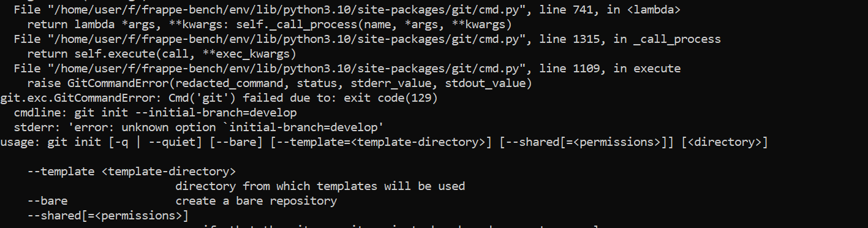The image size is (868, 228).
Task: Click the 'return self.execute(call, **exec_kwargs)' line
Action: point(162,54)
